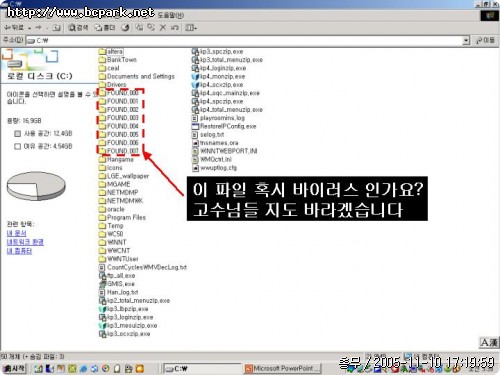The image size is (500, 375).
Task: Select the oracle folder
Action: point(112,209)
